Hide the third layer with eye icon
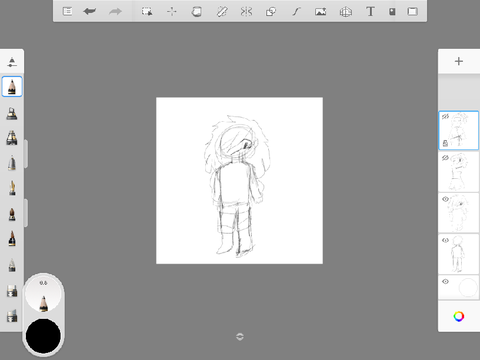The image size is (480, 360). pyautogui.click(x=445, y=199)
